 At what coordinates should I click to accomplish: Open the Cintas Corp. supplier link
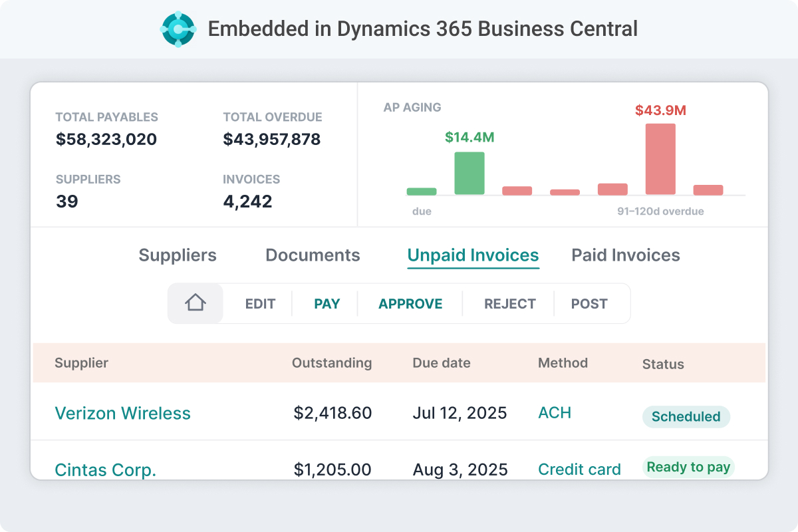click(105, 469)
